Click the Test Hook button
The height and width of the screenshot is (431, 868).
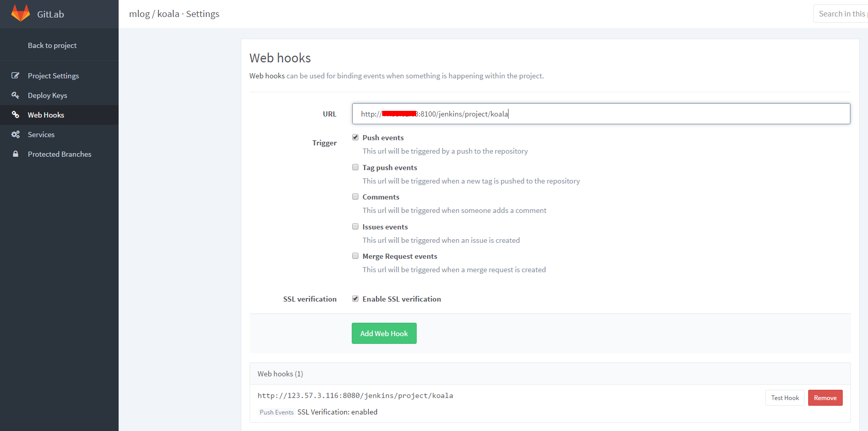785,398
